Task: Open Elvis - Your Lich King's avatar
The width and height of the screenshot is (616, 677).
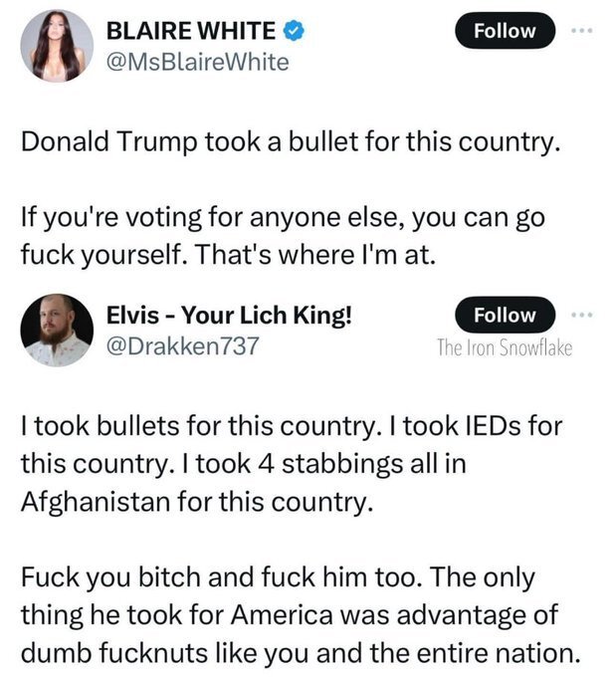Action: (57, 331)
